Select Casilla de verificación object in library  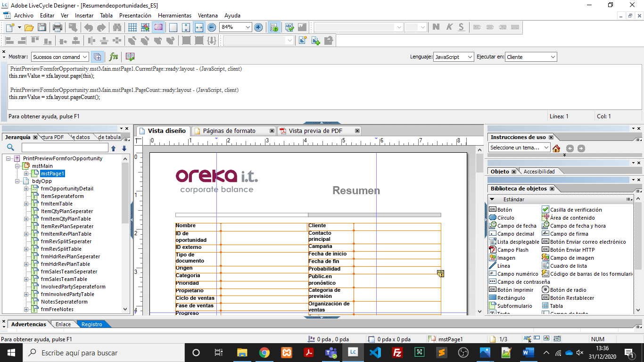[572, 210]
